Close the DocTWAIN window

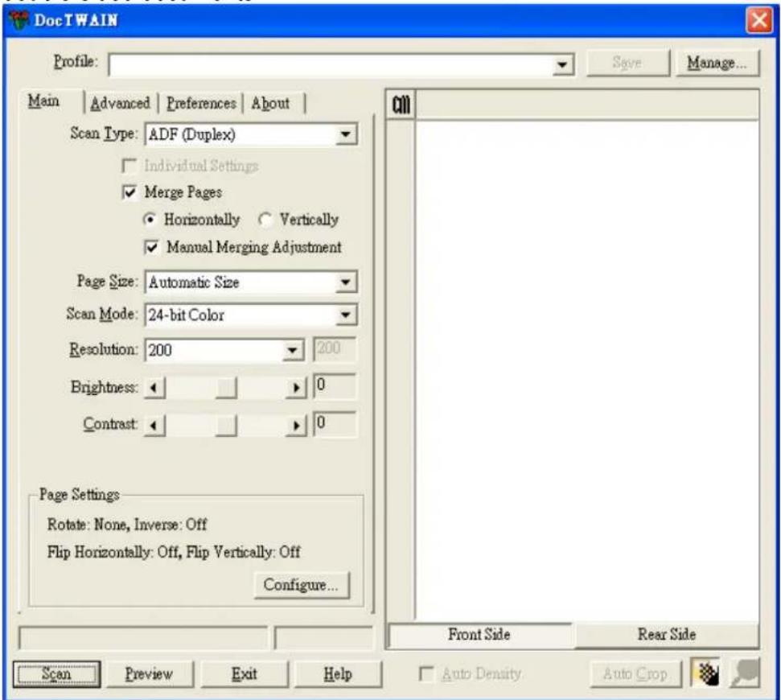pyautogui.click(x=758, y=20)
